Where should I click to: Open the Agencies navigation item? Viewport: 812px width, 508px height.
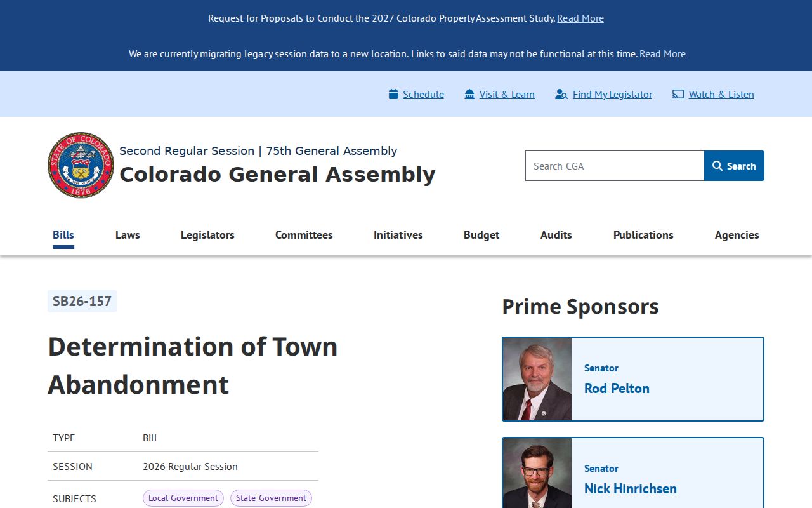737,235
